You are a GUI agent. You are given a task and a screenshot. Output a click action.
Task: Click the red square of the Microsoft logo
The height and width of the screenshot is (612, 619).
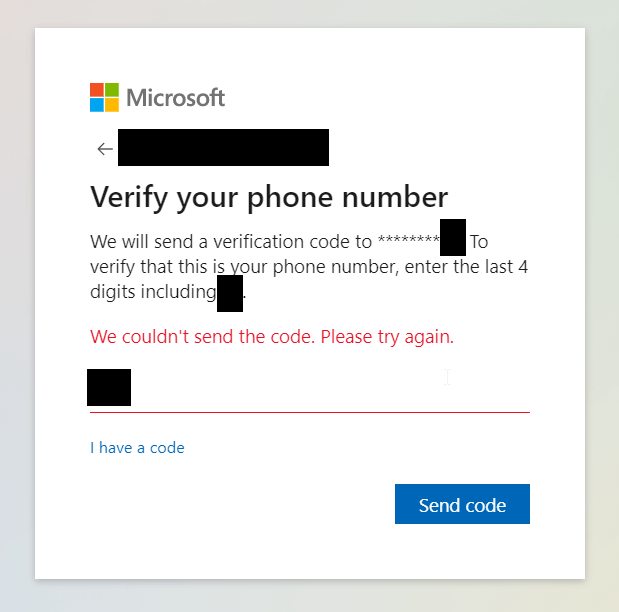click(x=97, y=90)
